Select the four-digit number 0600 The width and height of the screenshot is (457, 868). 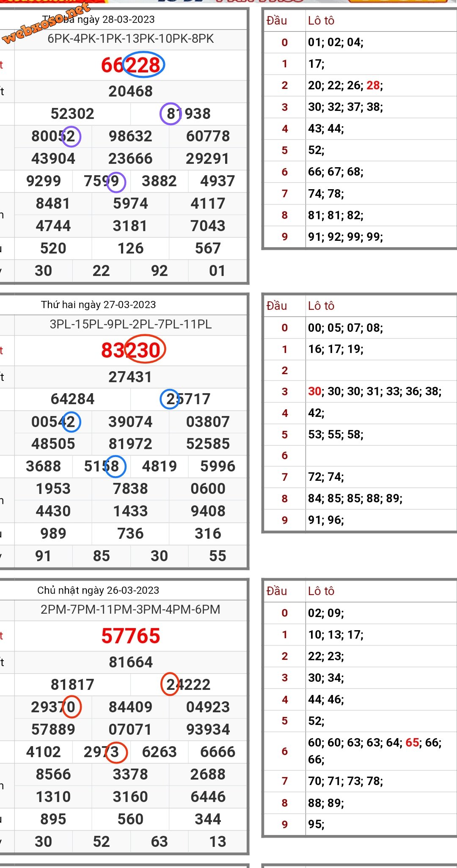[208, 489]
